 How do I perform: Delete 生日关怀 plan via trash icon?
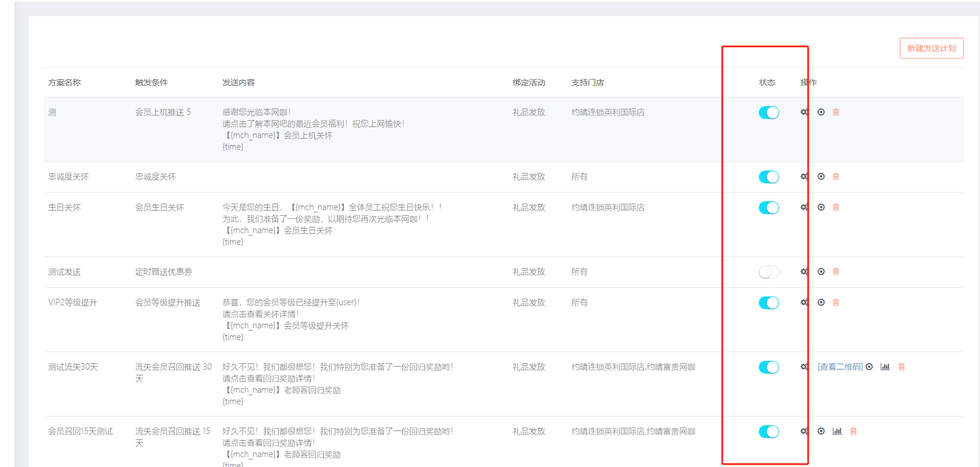pyautogui.click(x=836, y=207)
